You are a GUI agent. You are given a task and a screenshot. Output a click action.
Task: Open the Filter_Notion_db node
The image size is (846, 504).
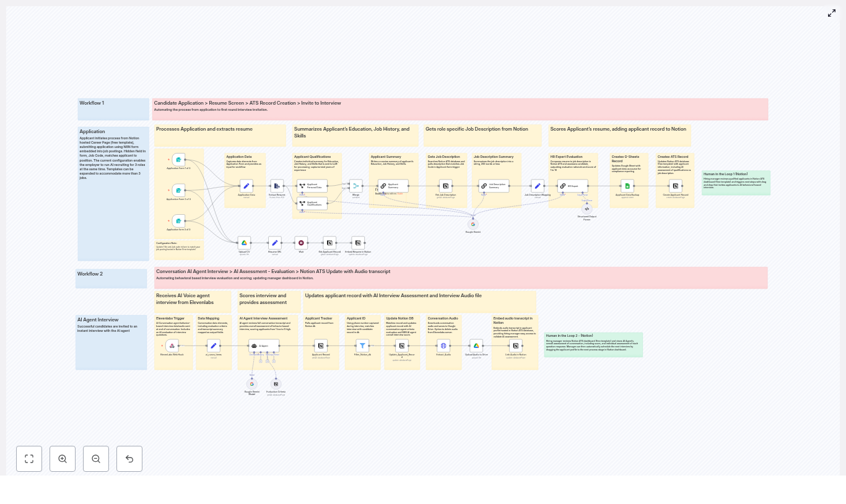(x=362, y=345)
